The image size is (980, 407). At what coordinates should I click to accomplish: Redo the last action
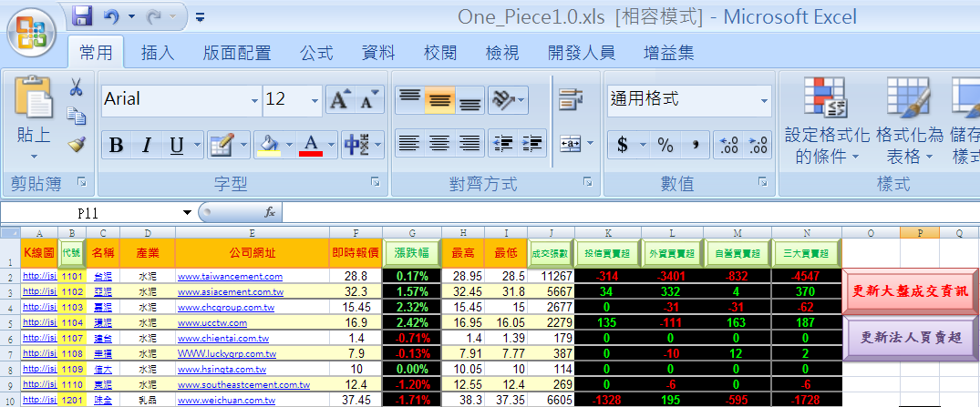click(154, 17)
